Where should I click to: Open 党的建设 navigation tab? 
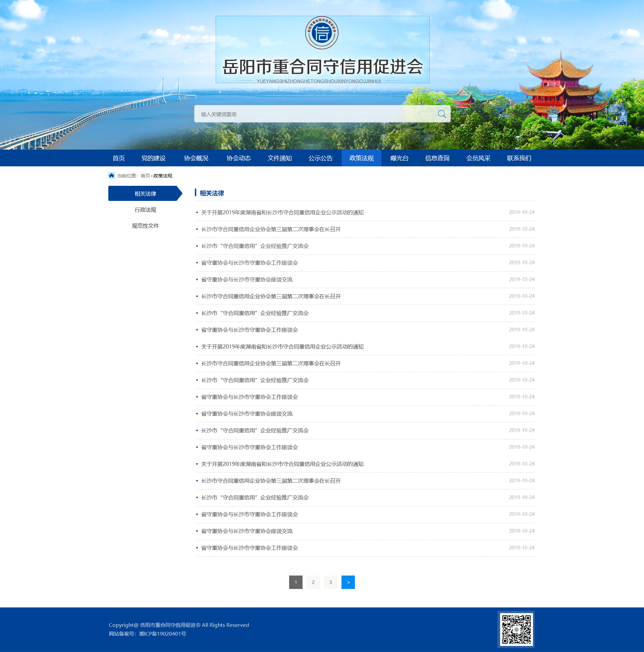click(153, 158)
